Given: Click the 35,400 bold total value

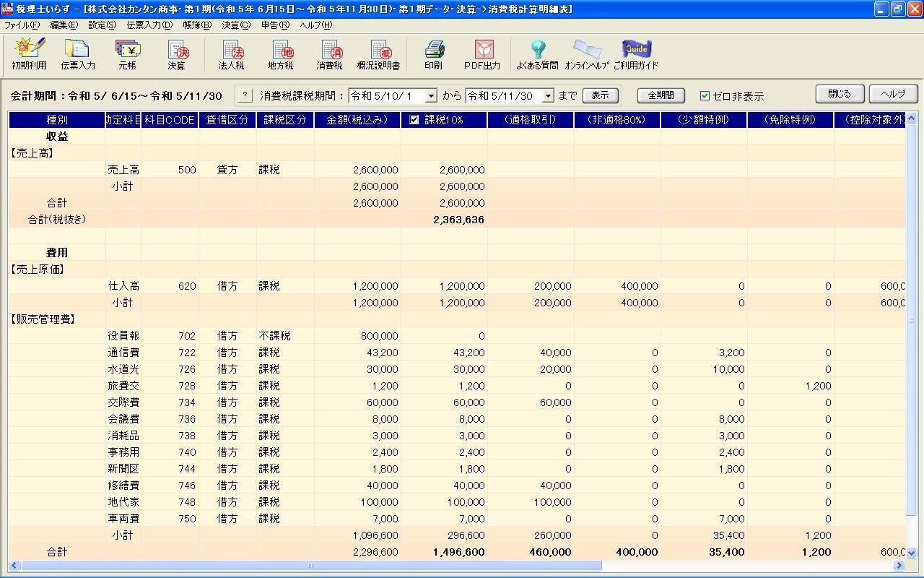Looking at the screenshot, I should click(726, 552).
